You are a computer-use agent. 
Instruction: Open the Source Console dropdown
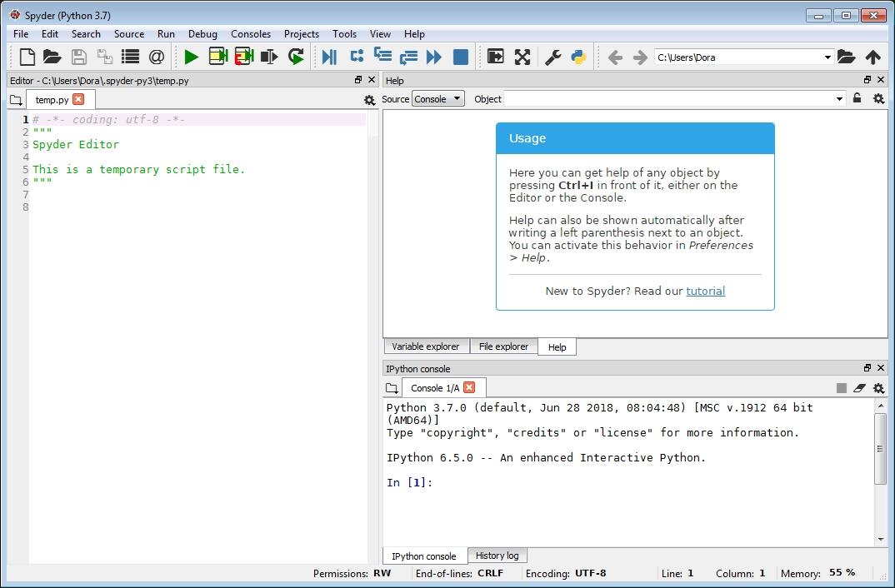(438, 98)
